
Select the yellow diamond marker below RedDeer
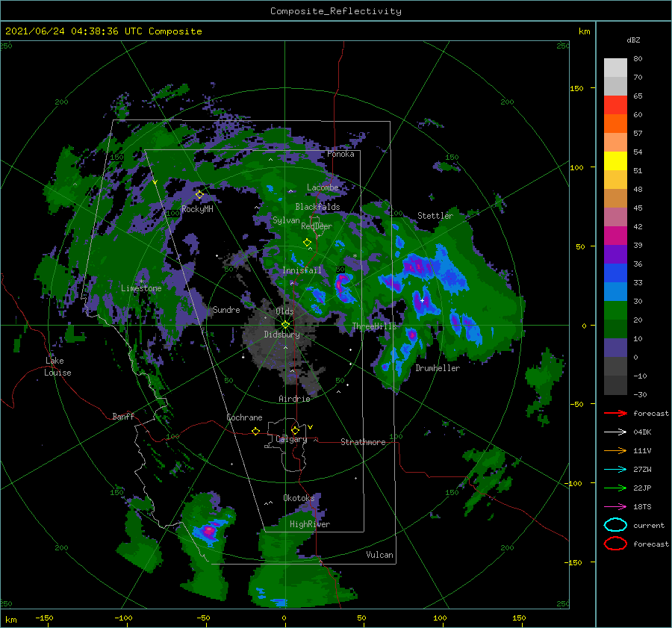click(307, 243)
